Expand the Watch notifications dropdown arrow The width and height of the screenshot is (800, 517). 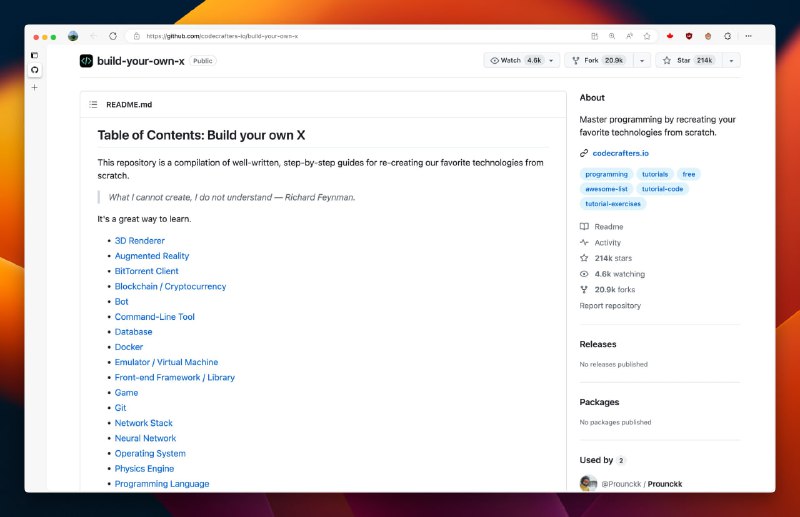click(x=552, y=60)
